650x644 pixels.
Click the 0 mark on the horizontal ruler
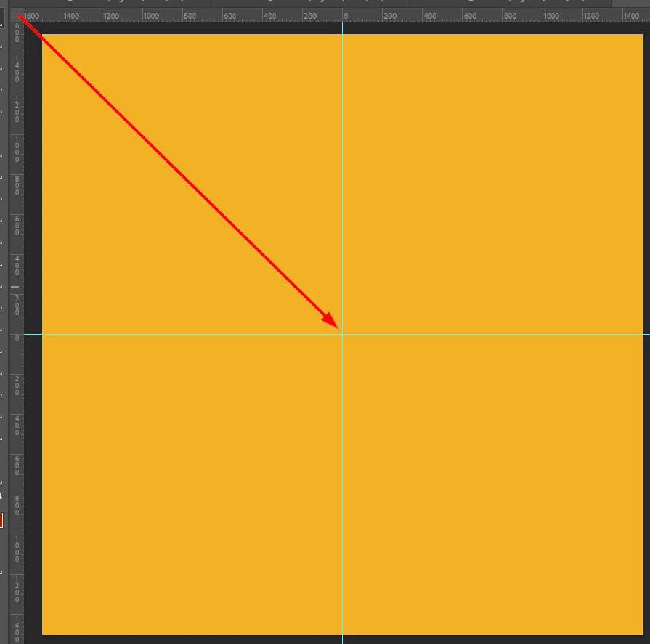[x=346, y=16]
